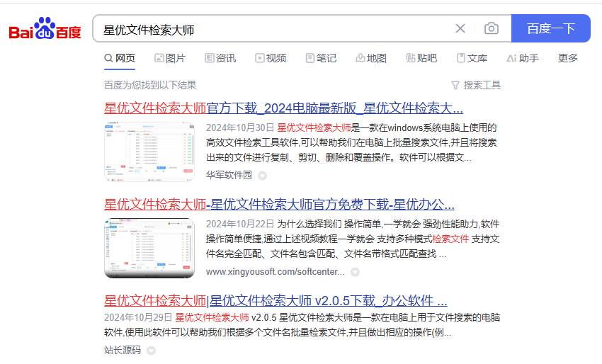Expand the 更多 menu
The image size is (602, 364).
[568, 58]
